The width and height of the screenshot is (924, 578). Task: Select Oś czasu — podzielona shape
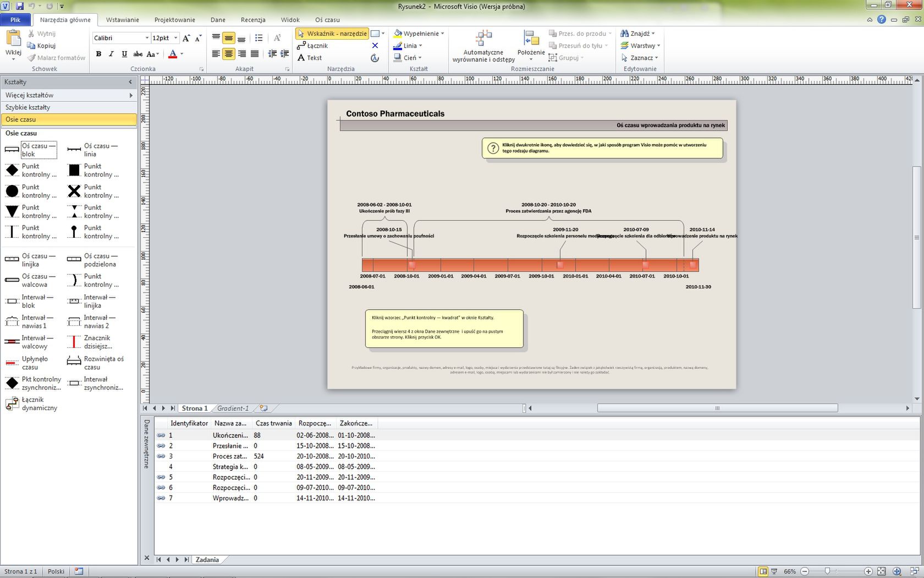[x=93, y=260]
